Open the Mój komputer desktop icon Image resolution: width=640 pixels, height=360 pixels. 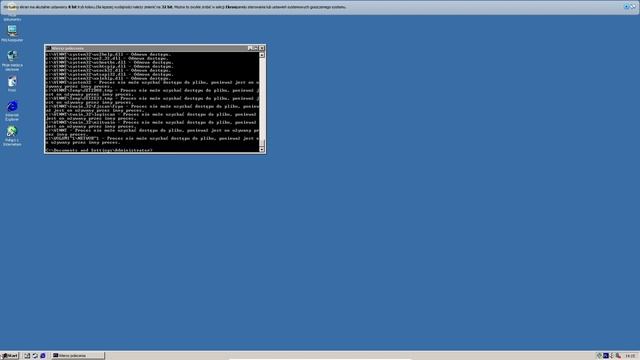[x=12, y=33]
